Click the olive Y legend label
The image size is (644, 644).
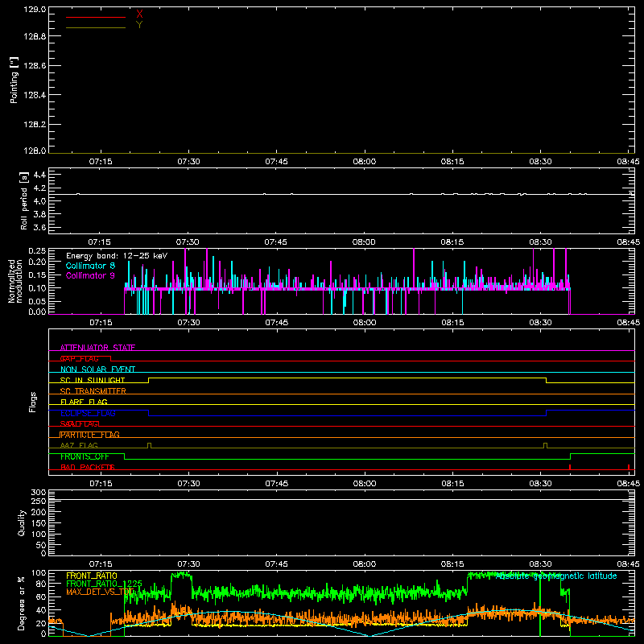pyautogui.click(x=139, y=25)
